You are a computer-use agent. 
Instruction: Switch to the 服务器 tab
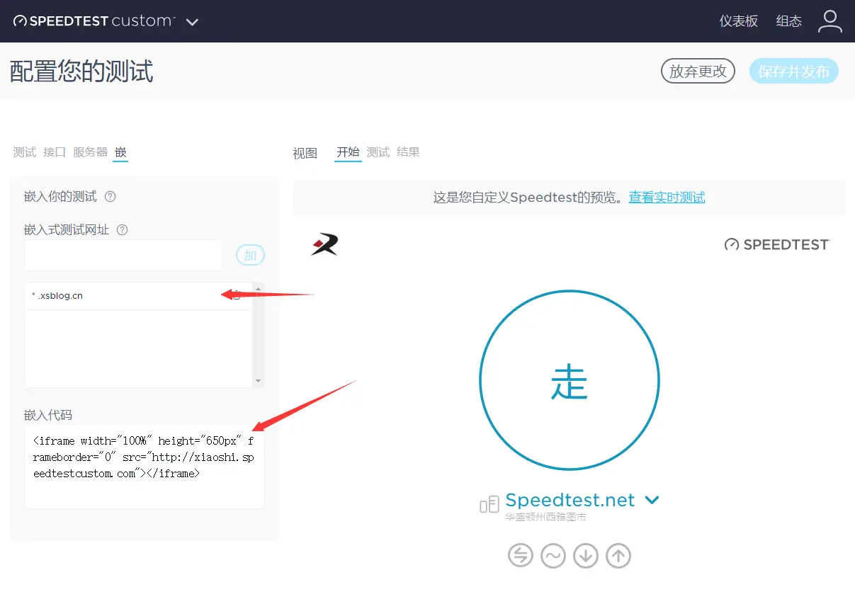tap(91, 152)
